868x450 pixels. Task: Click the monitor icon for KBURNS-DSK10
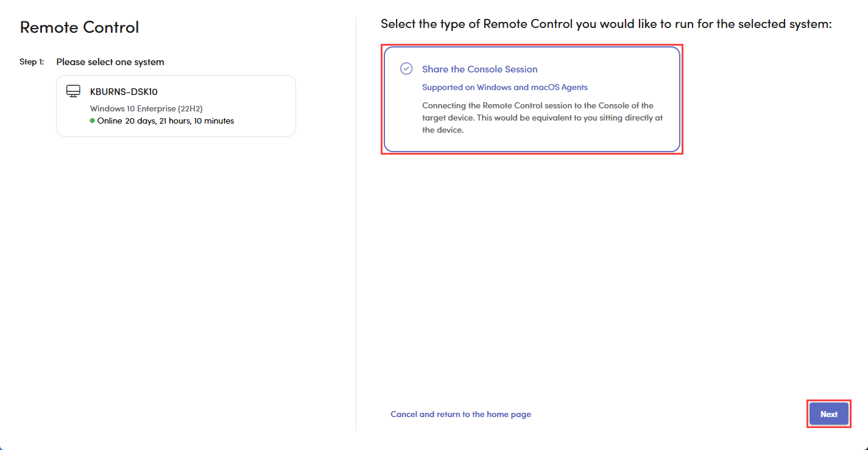73,91
